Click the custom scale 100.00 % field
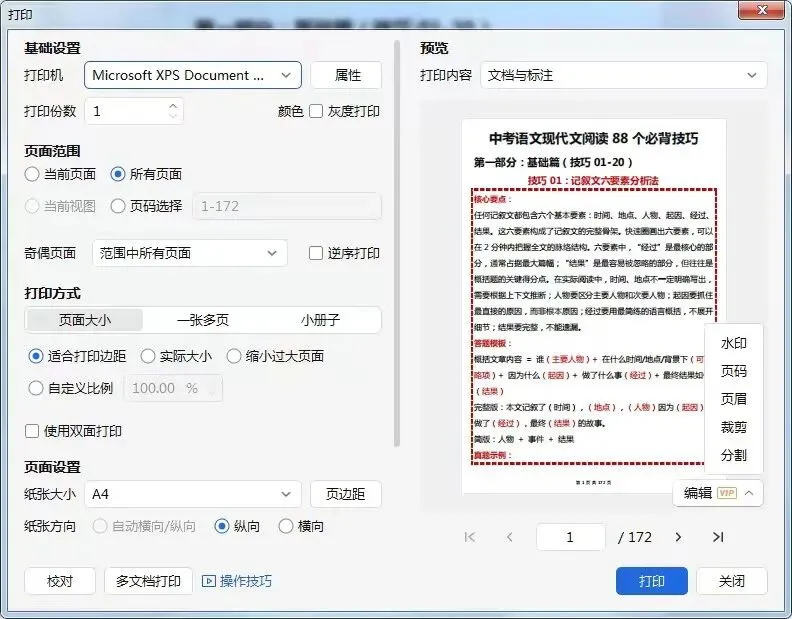The height and width of the screenshot is (619, 792). point(173,388)
